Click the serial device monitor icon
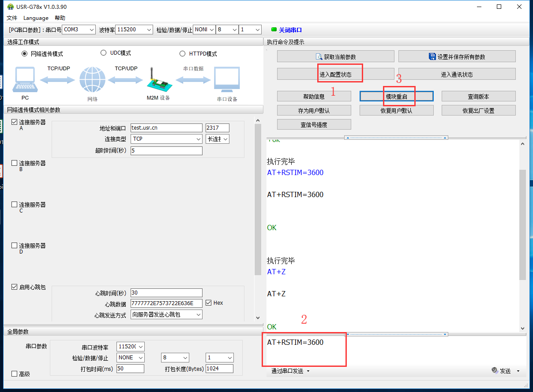533x392 pixels. [x=227, y=80]
